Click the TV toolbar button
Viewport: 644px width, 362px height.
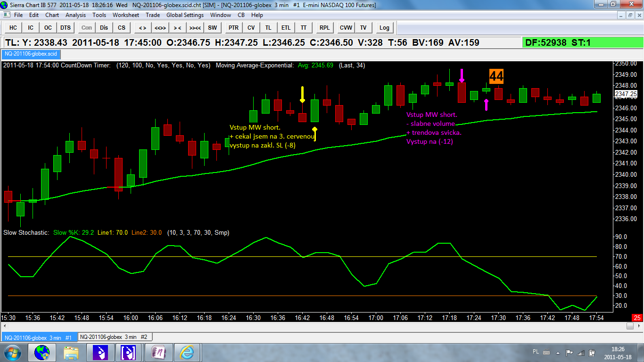pos(363,28)
